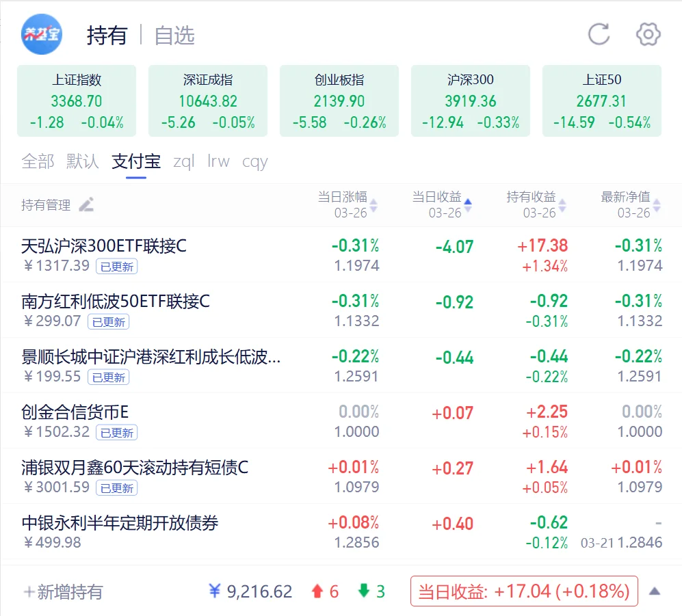Image resolution: width=682 pixels, height=616 pixels.
Task: Click the 当日收益 +17.04 summary button
Action: click(524, 591)
